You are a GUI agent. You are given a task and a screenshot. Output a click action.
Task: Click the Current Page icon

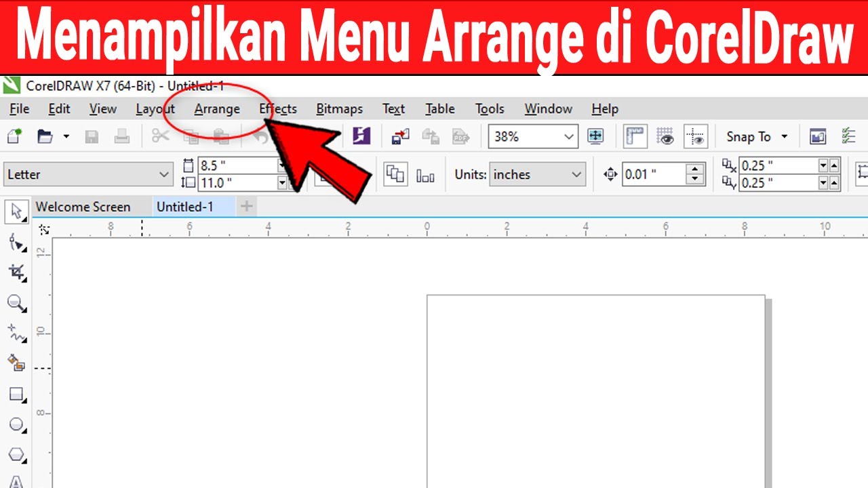425,176
